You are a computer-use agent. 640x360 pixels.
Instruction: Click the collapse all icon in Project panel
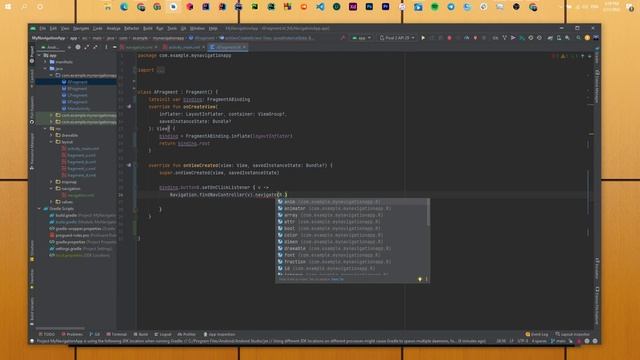point(95,47)
